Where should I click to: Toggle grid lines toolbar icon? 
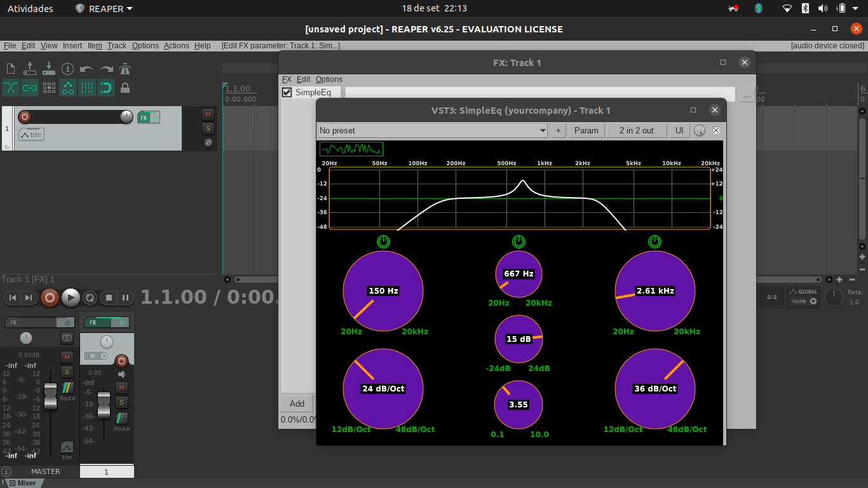click(87, 88)
